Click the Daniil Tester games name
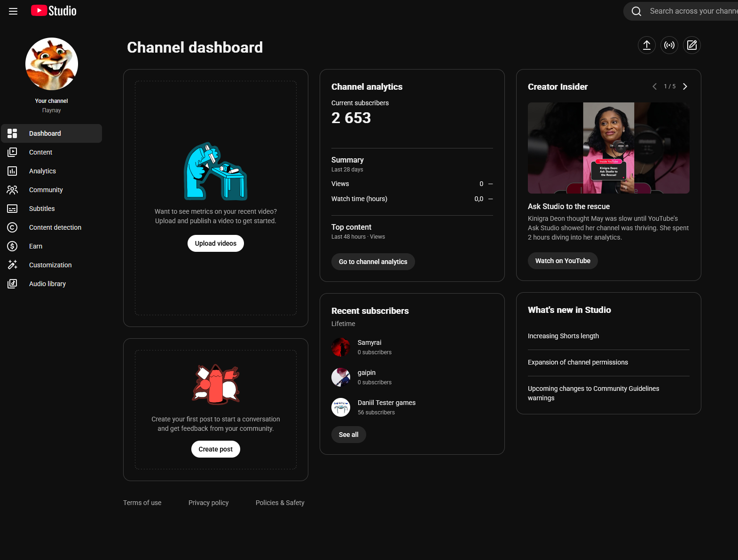The height and width of the screenshot is (560, 738). click(x=386, y=403)
